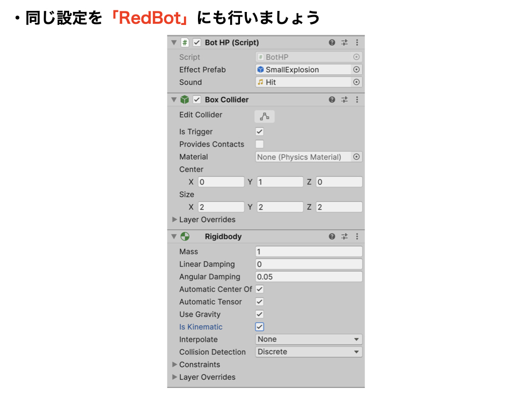Click the Rigidbody header title

tap(223, 236)
